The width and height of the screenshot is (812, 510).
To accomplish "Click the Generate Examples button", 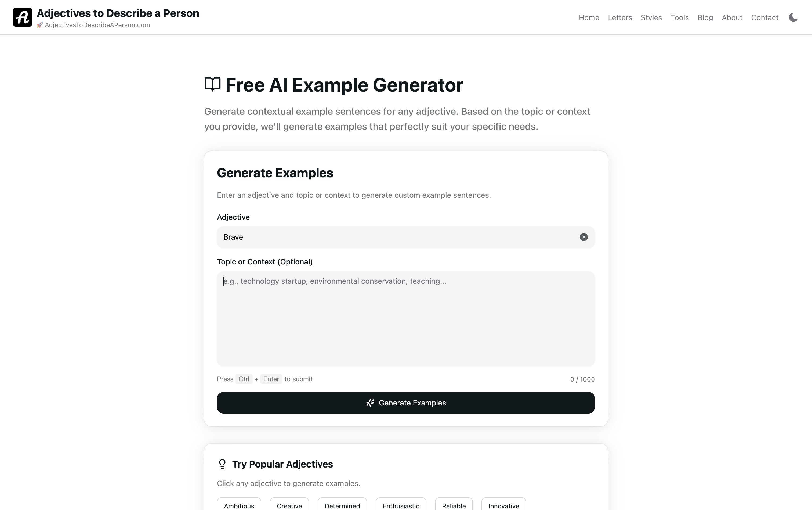I will [x=406, y=403].
